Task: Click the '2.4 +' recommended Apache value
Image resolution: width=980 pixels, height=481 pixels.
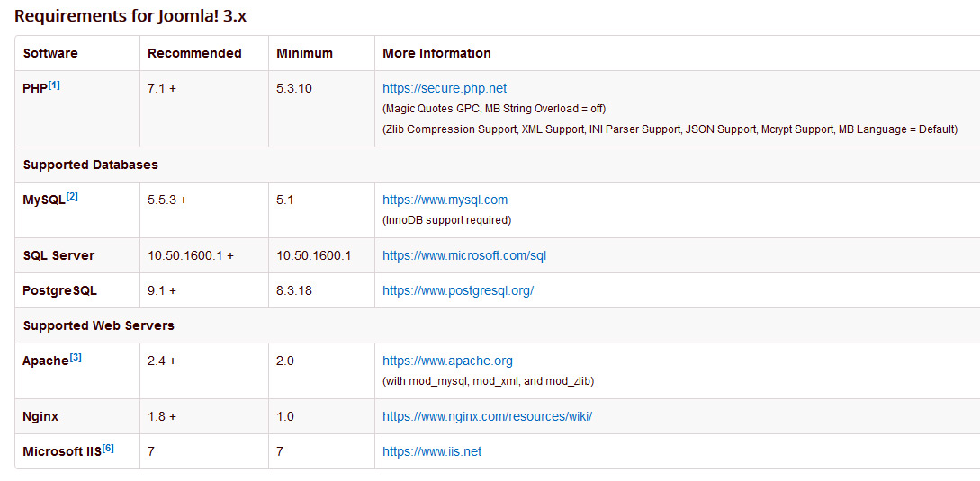Action: pos(162,361)
